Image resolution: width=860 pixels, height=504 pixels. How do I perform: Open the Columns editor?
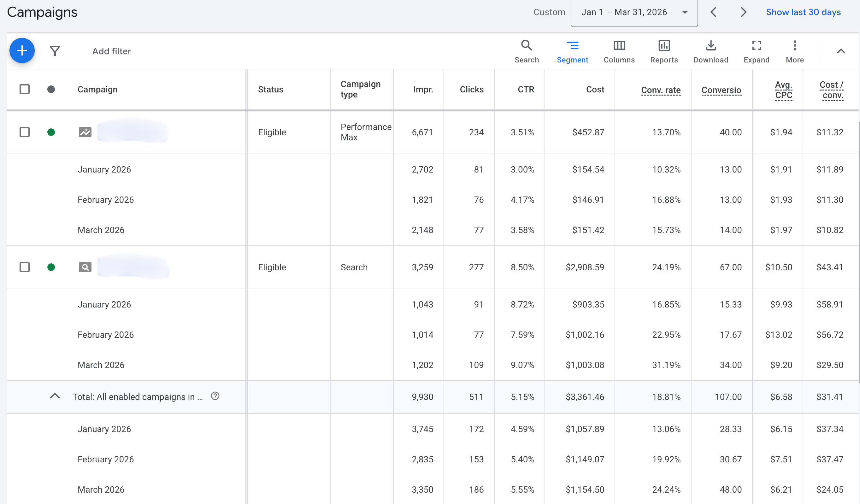coord(619,51)
